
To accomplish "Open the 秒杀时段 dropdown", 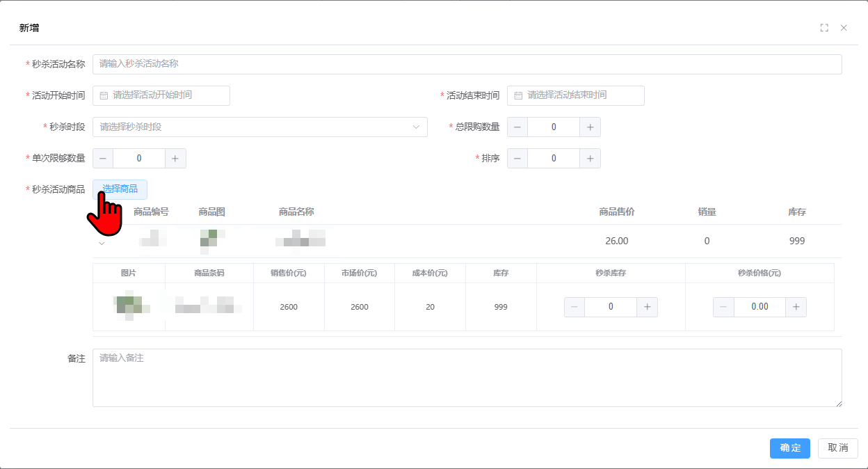I will [259, 127].
